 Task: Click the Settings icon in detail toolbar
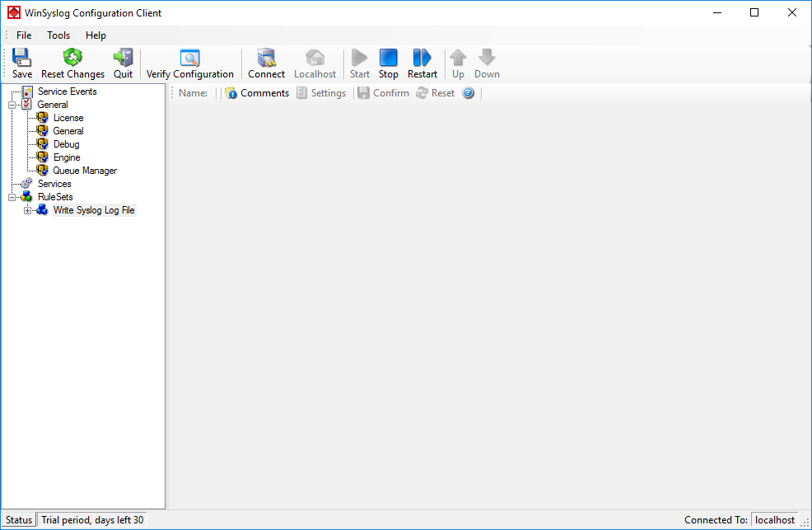point(321,93)
